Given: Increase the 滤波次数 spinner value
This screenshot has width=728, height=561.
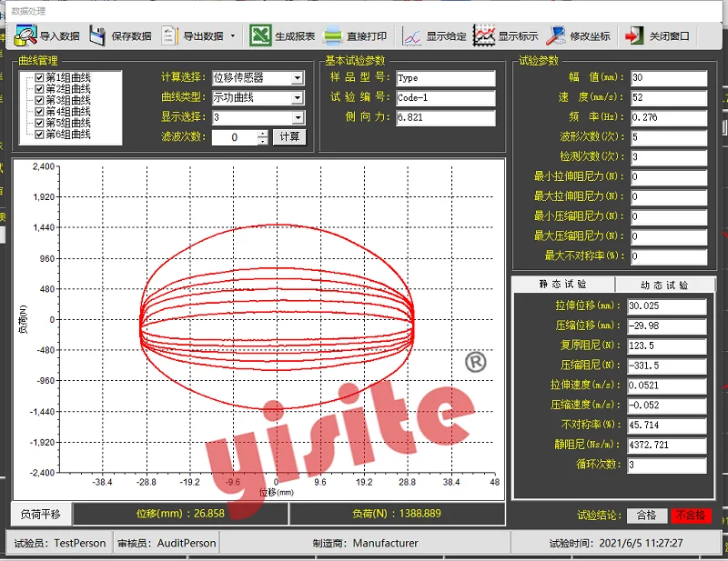Looking at the screenshot, I should pyautogui.click(x=263, y=134).
